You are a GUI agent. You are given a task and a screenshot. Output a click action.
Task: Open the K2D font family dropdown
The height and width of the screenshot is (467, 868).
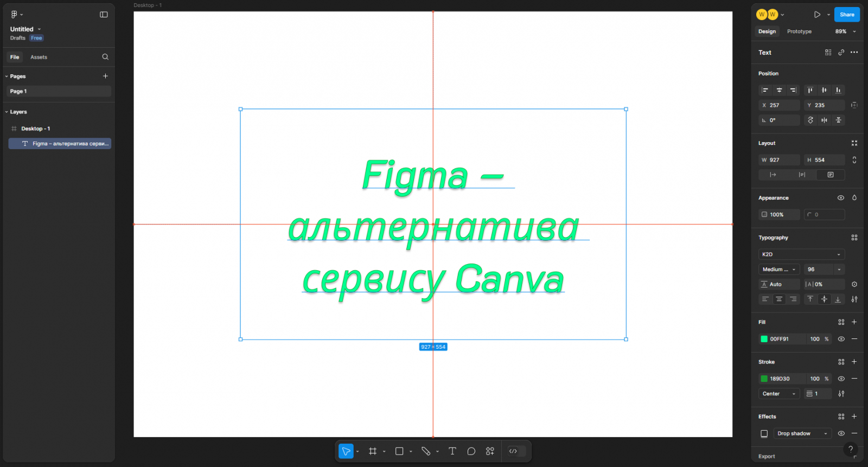click(x=801, y=254)
